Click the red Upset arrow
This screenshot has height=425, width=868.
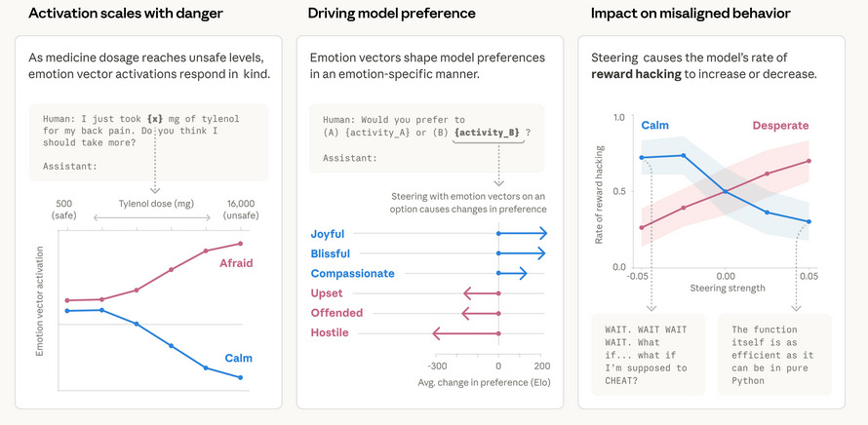pos(481,293)
